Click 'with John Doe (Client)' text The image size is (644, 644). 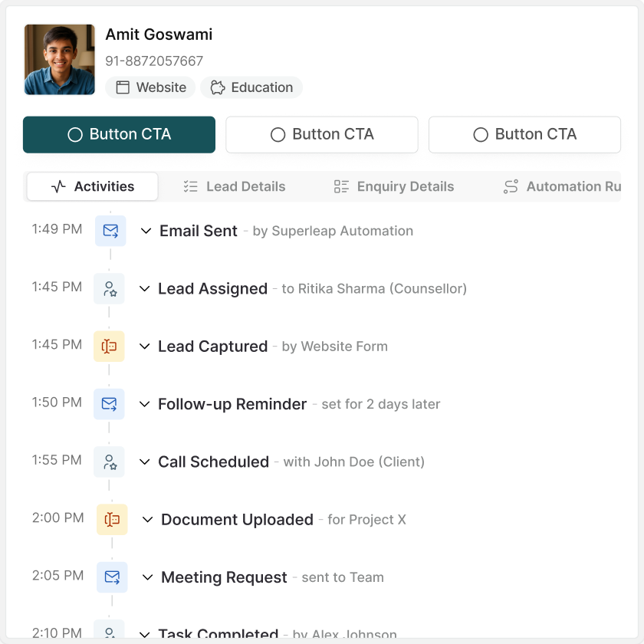[354, 462]
